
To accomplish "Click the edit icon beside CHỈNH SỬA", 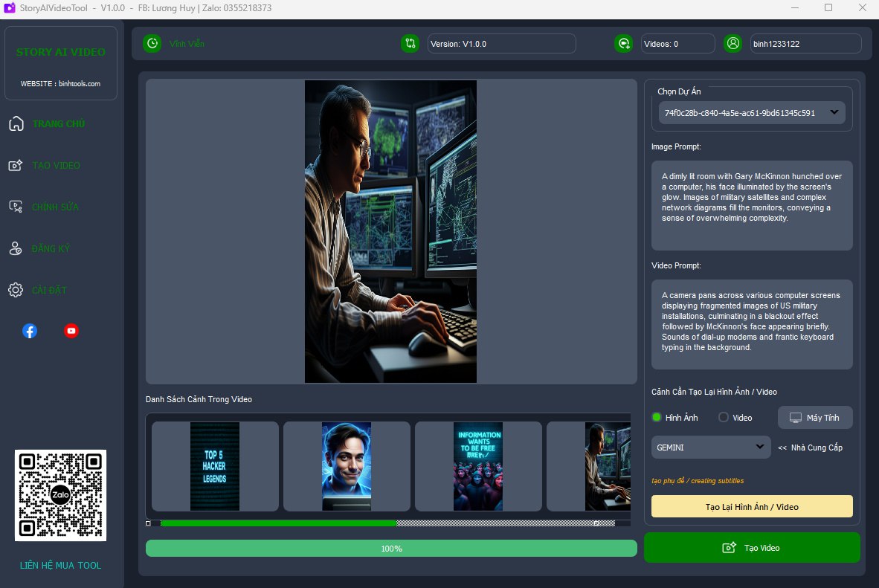I will point(16,207).
